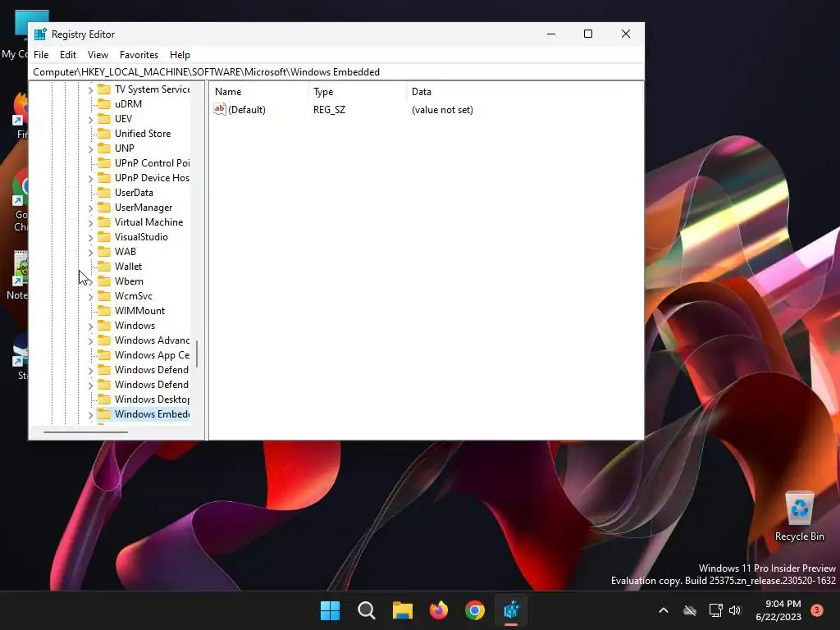Open taskbar Search

[367, 610]
